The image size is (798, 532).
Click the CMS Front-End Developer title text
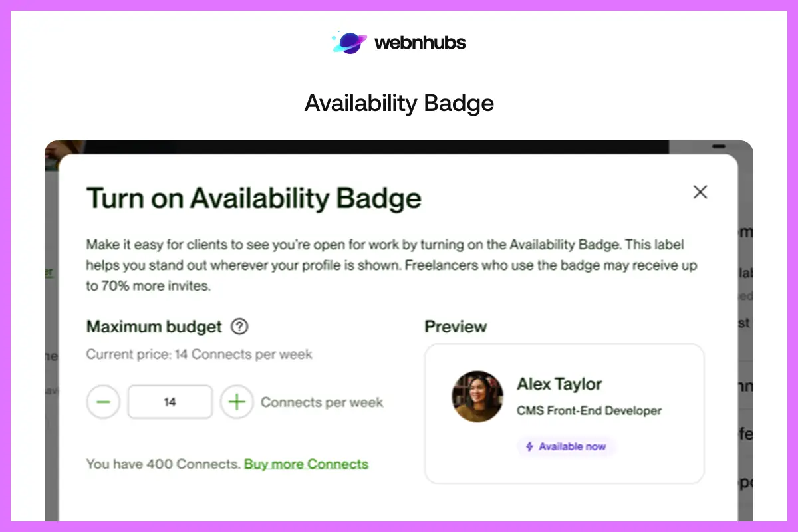pyautogui.click(x=589, y=411)
